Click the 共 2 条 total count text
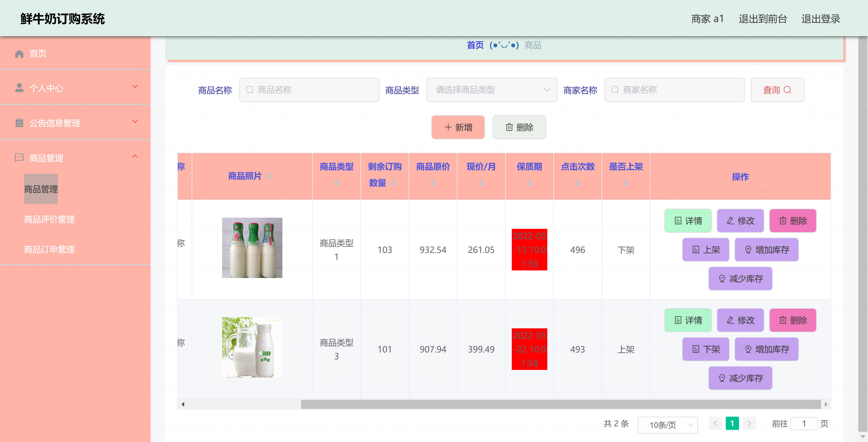Screen dimensions: 868x442 (x=616, y=423)
